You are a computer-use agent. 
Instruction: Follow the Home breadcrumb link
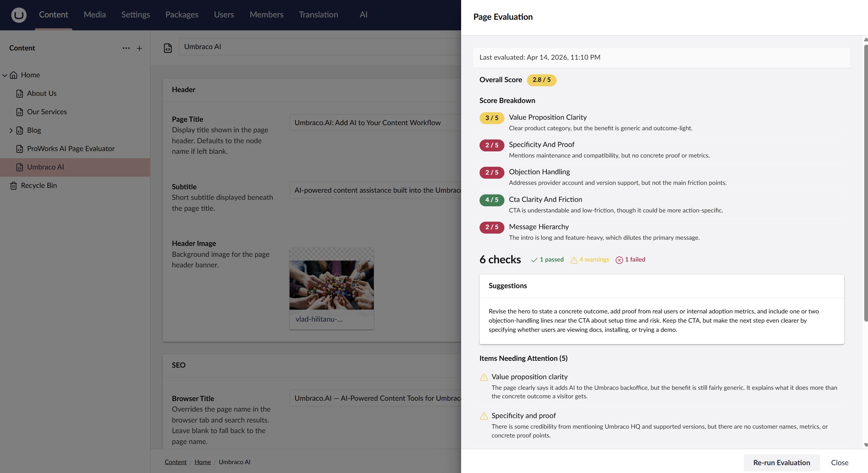(x=203, y=462)
